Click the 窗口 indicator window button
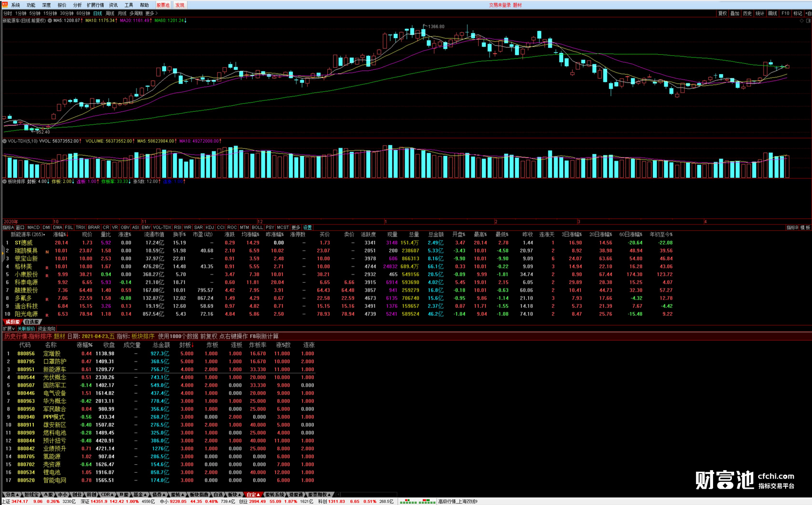Viewport: 812px width, 505px height. (20, 228)
